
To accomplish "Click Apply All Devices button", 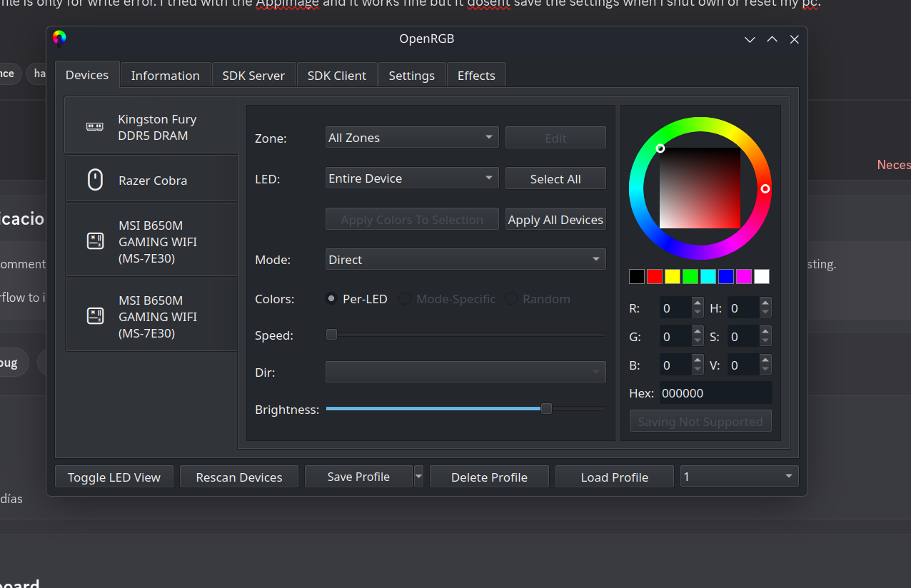I will point(555,220).
